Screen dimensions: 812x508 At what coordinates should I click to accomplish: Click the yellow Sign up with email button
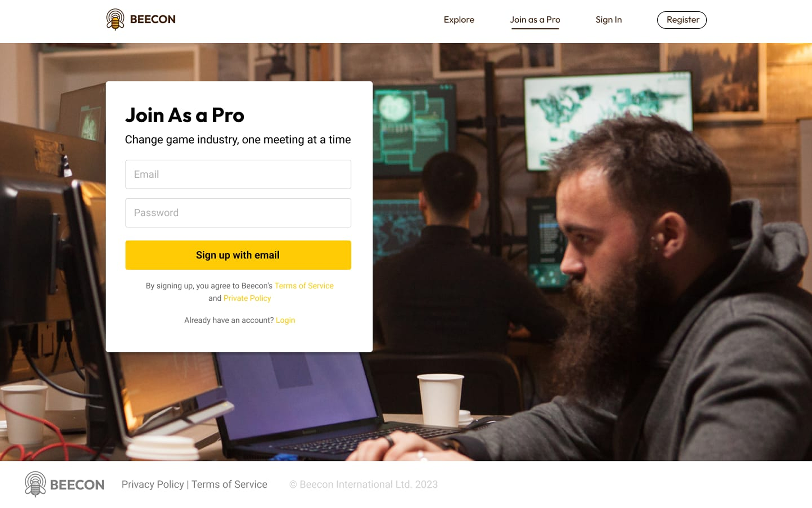238,255
